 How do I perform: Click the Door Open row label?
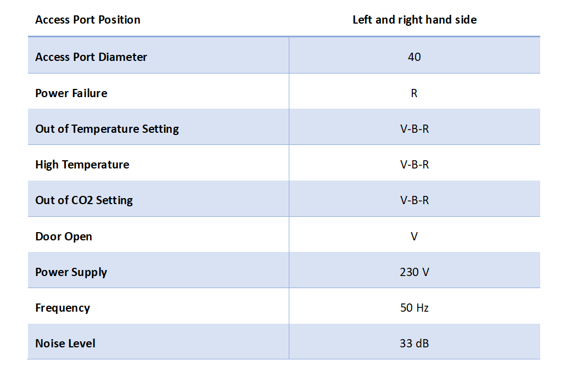[64, 237]
